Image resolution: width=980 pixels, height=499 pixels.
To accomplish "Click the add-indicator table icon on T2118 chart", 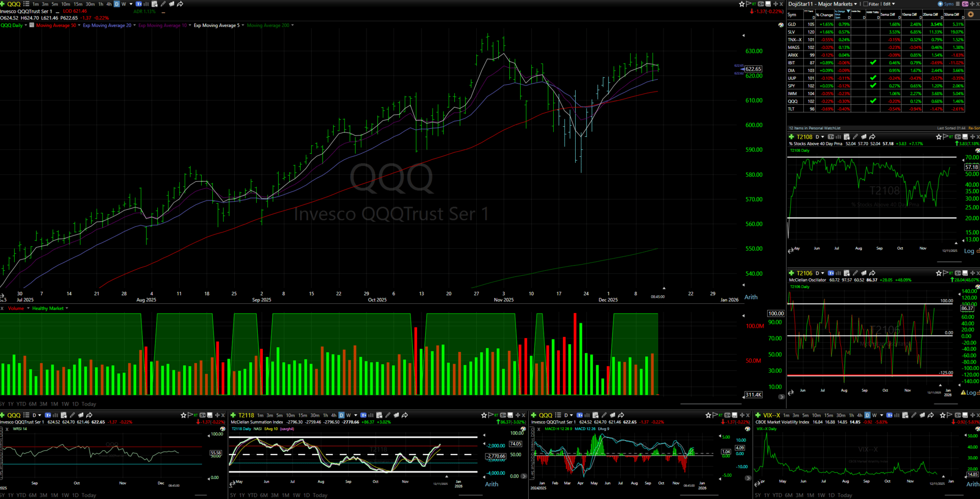I will pyautogui.click(x=379, y=415).
